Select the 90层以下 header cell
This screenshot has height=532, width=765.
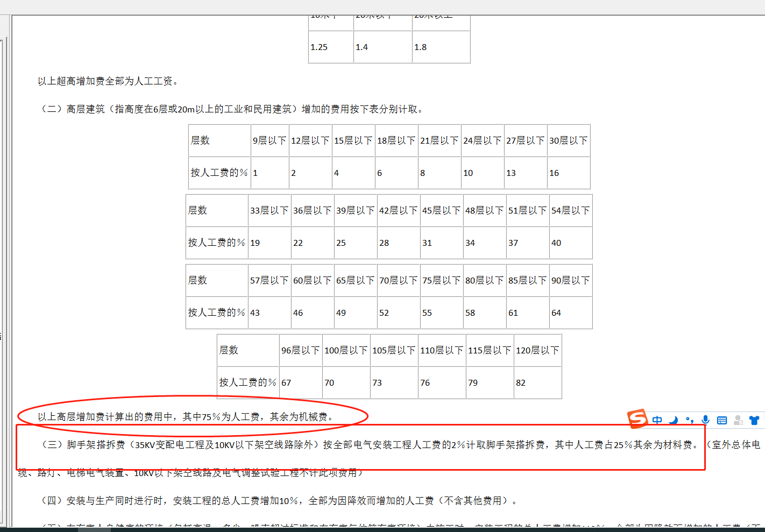[x=571, y=280]
